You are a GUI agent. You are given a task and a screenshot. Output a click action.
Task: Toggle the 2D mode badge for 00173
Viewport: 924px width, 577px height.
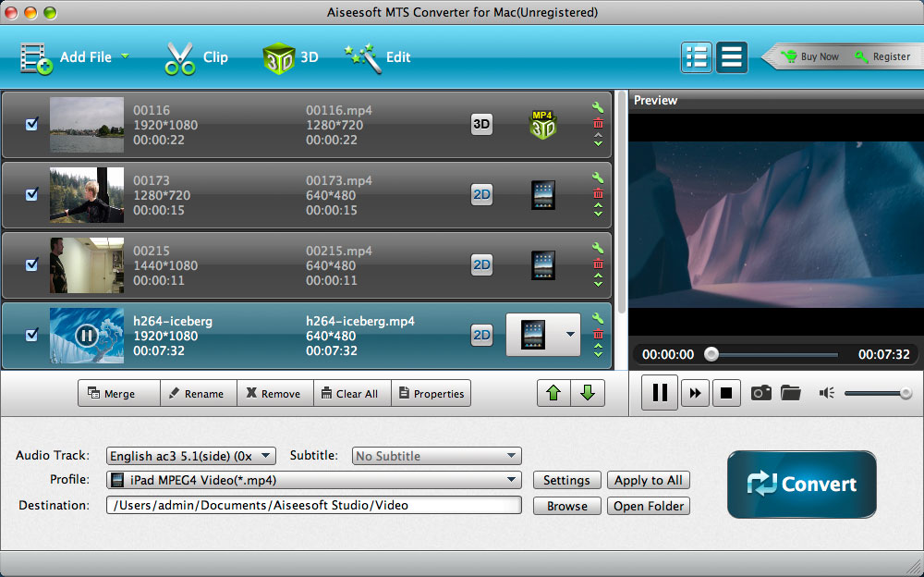click(x=481, y=194)
